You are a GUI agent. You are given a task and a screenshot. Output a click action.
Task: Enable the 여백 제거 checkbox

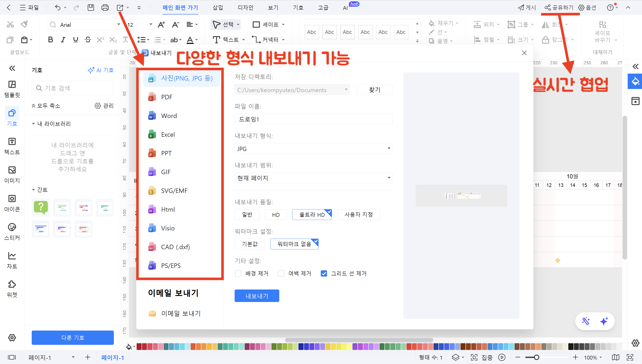(281, 273)
